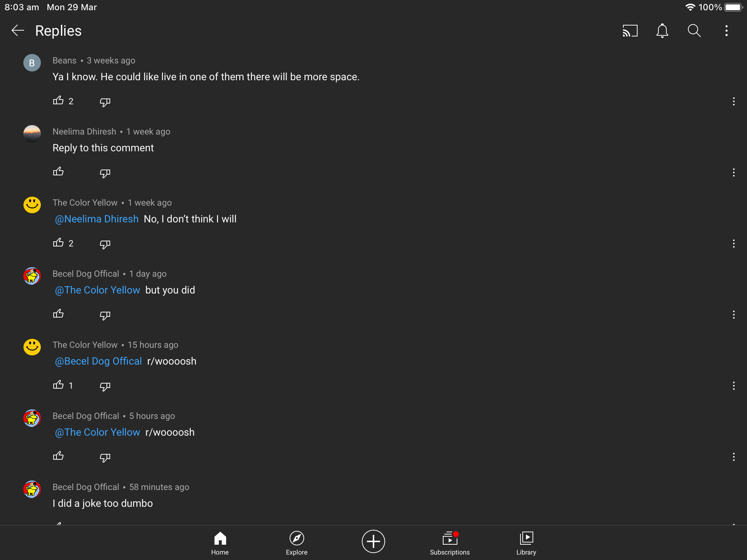Open YouTube search
The height and width of the screenshot is (560, 747).
[x=694, y=31]
